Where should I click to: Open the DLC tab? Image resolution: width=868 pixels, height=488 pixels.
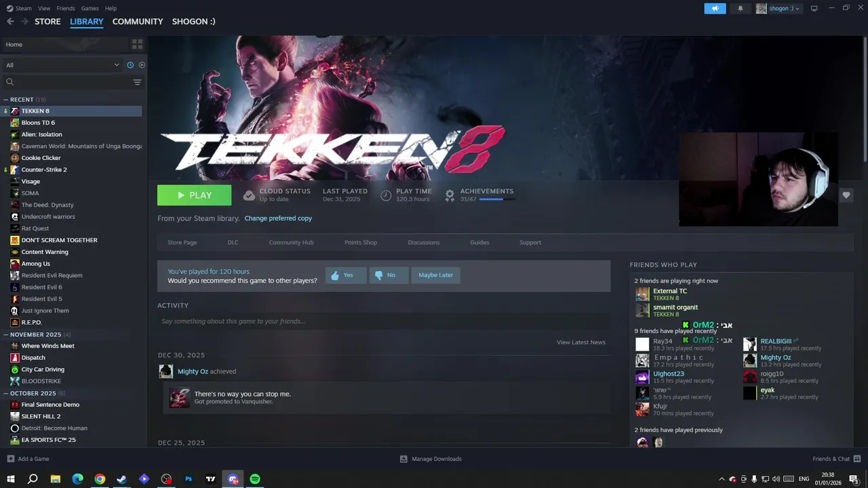(233, 243)
